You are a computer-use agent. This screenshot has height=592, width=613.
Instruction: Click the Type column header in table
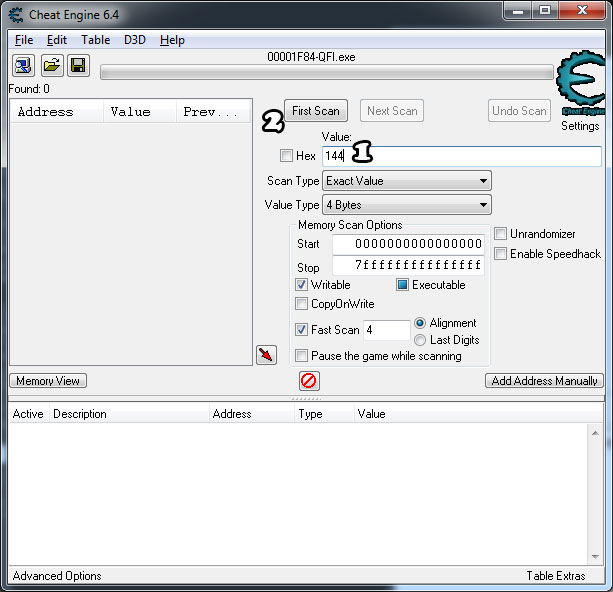(324, 414)
